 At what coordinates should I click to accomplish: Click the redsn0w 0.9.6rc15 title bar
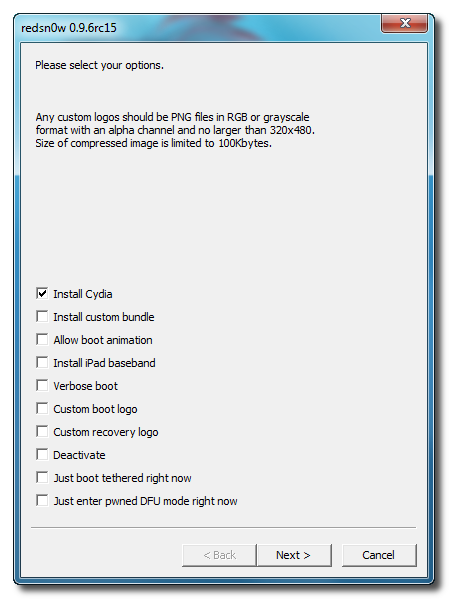[x=191, y=28]
